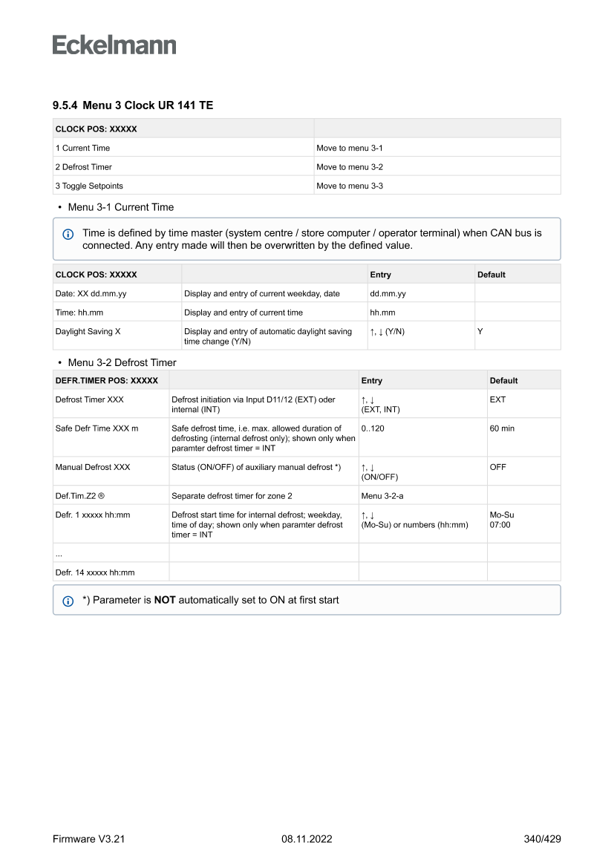This screenshot has height=868, width=614.
Task: Click 'Safe Defr Time XXX m' parameter
Action: pos(97,428)
